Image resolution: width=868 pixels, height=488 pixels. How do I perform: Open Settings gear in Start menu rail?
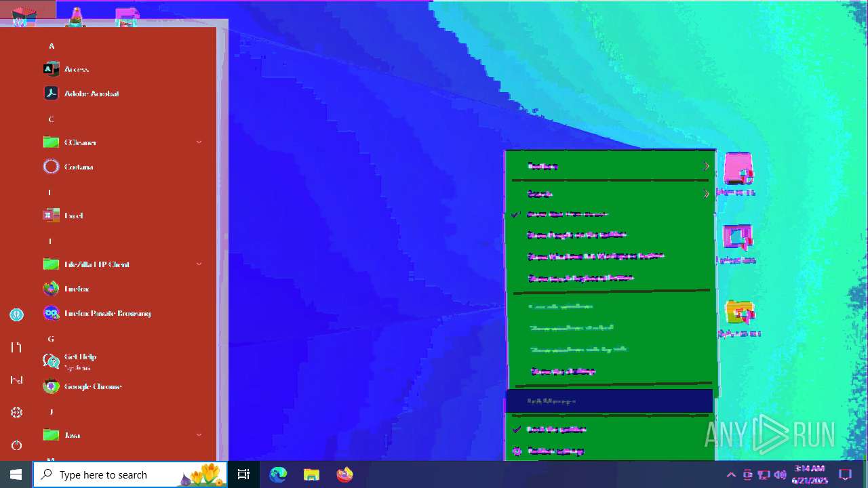click(16, 412)
